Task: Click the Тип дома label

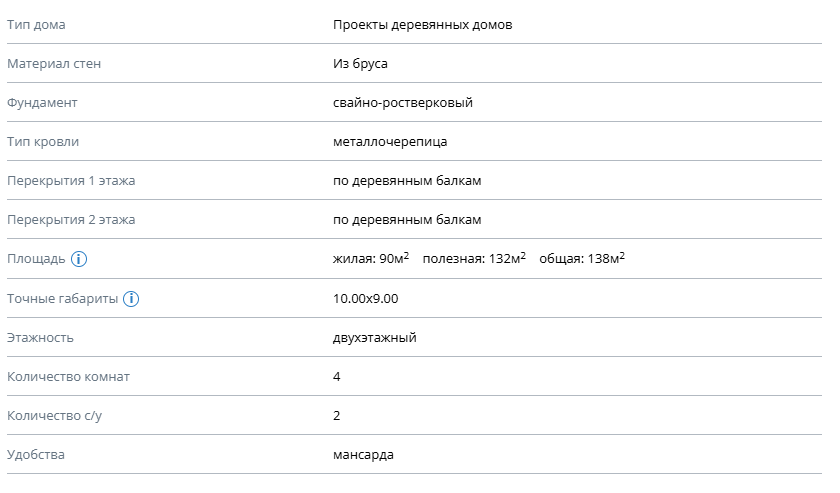Action: click(x=36, y=25)
